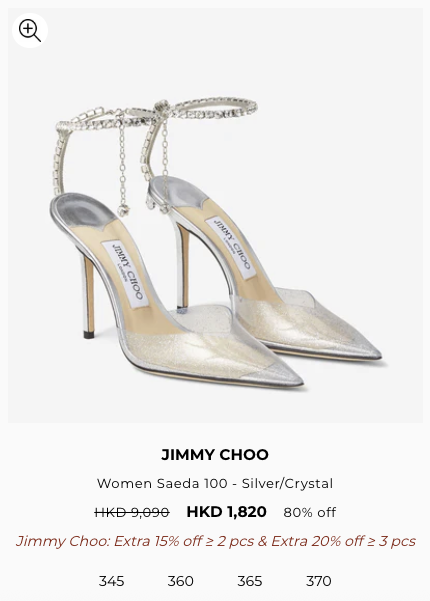Screen dimensions: 430x601
Task: Select shoe size 345
Action: pyautogui.click(x=112, y=581)
